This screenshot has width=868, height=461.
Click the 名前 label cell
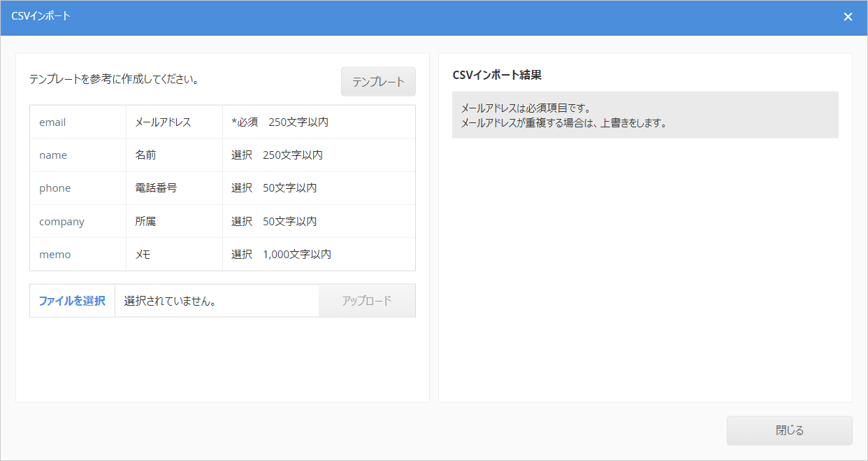174,155
